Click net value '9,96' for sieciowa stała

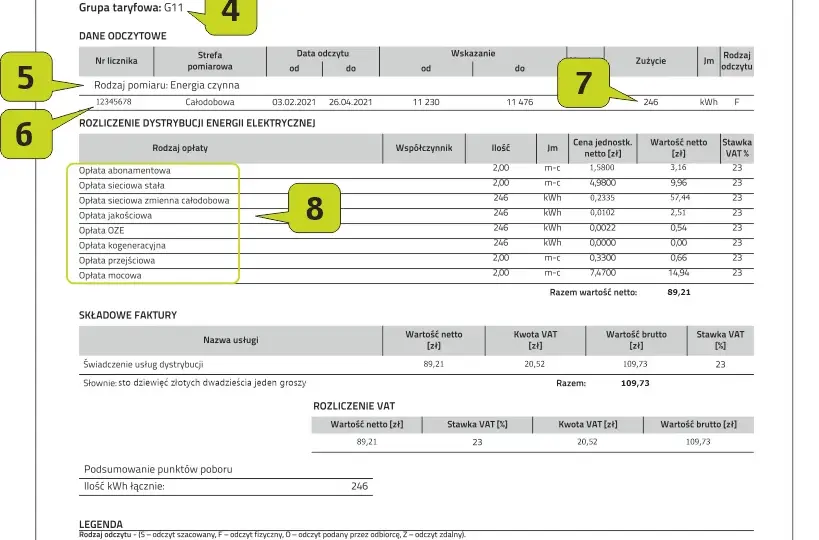[679, 183]
